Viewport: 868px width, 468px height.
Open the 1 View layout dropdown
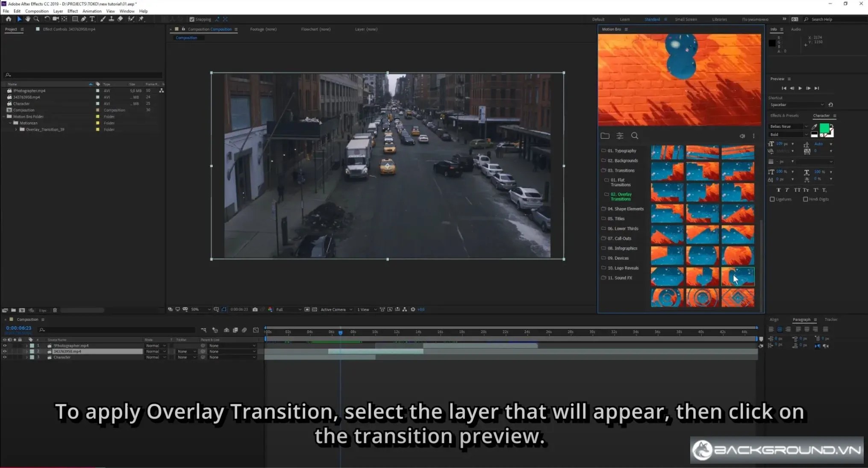tap(367, 309)
